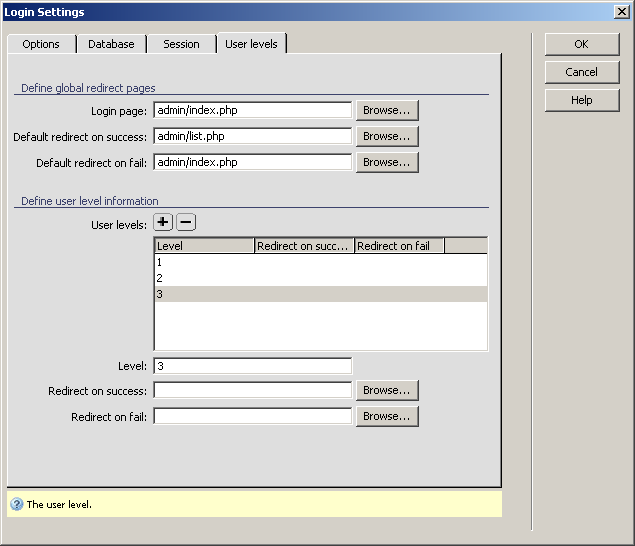The height and width of the screenshot is (546, 635).
Task: Switch to the Options tab
Action: point(41,44)
